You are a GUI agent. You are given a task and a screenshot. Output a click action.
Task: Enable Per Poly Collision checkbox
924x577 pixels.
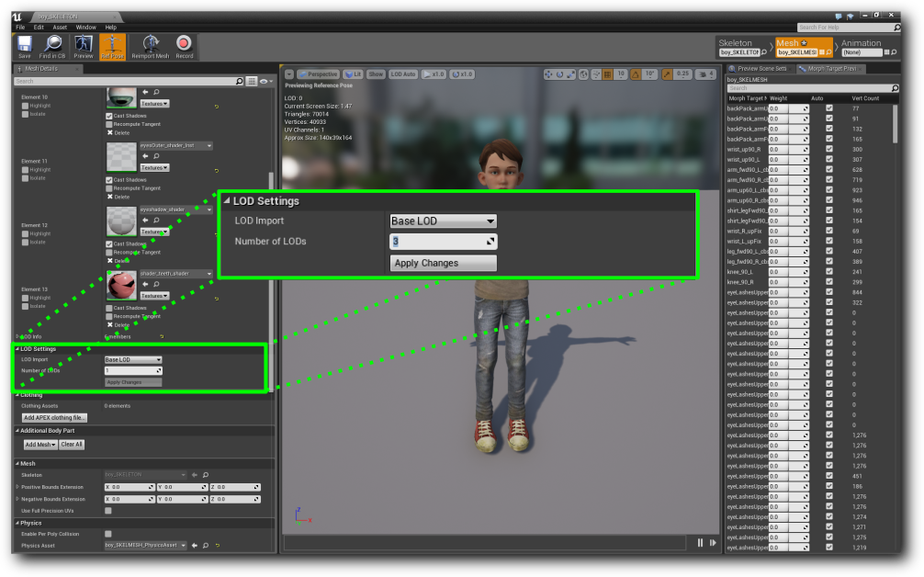108,534
